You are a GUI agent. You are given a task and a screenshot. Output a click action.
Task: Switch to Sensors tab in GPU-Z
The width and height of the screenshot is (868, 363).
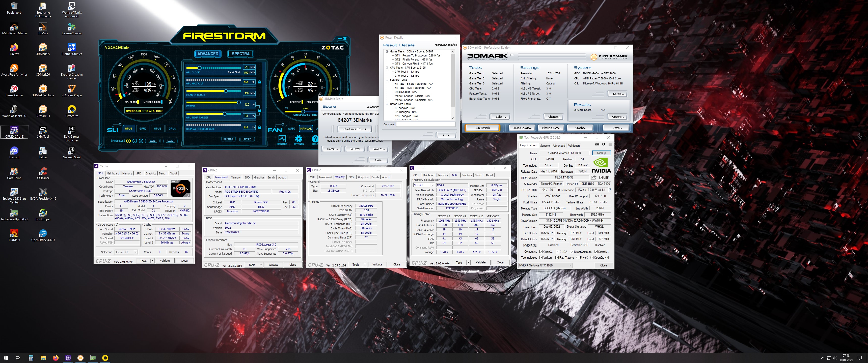tap(545, 145)
